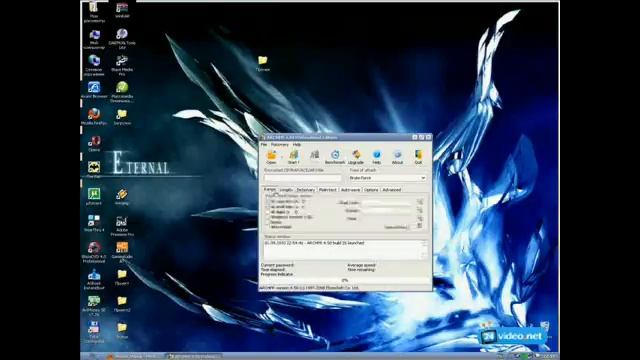Click the status window scrollbar
Image resolution: width=640 pixels, height=360 pixels.
(x=424, y=249)
